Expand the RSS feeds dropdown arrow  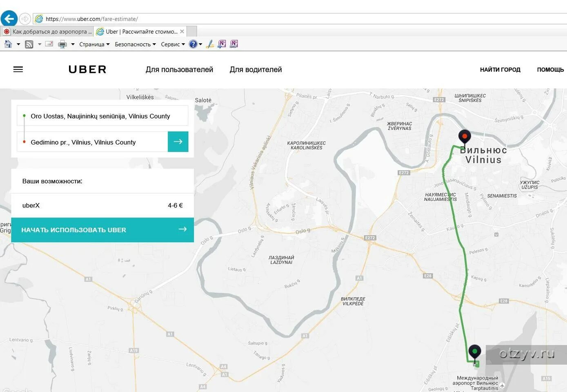40,44
